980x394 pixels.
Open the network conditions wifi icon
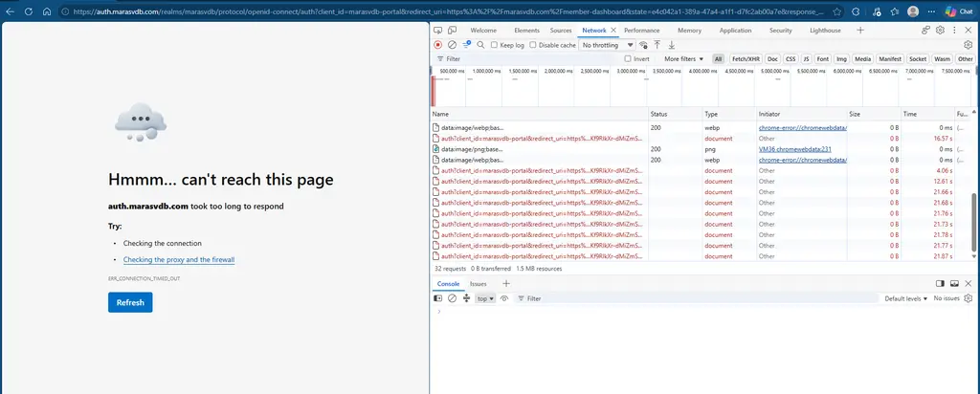coord(643,45)
